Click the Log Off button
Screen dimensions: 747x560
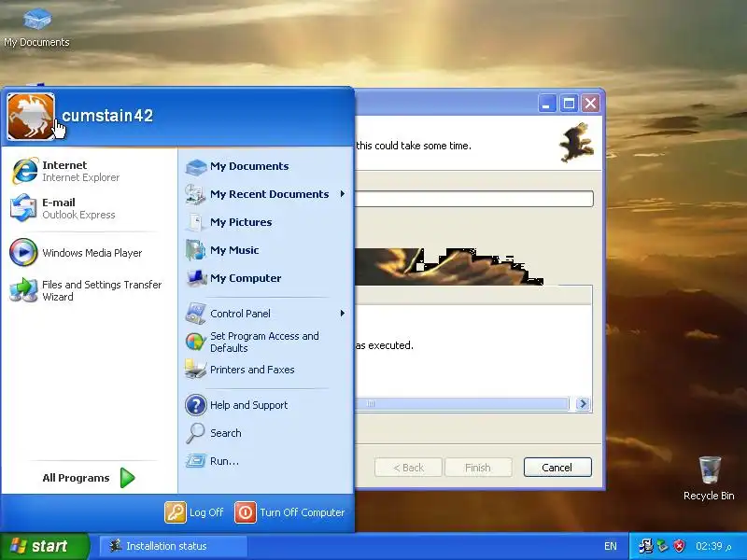[194, 512]
